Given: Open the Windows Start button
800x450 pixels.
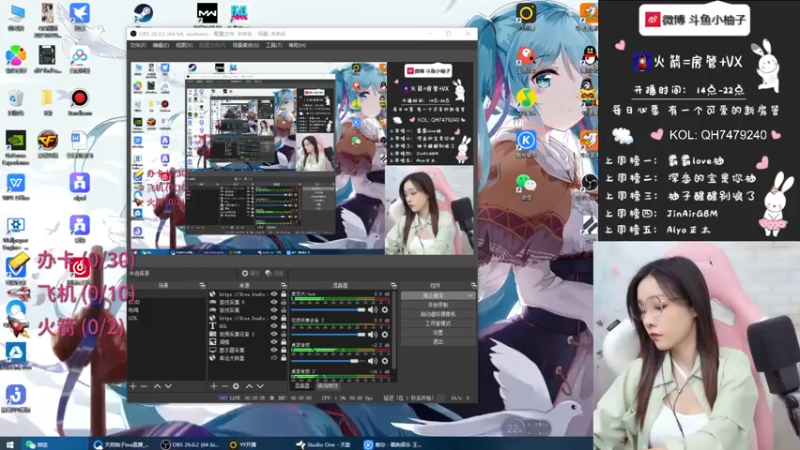Looking at the screenshot, I should 9,444.
